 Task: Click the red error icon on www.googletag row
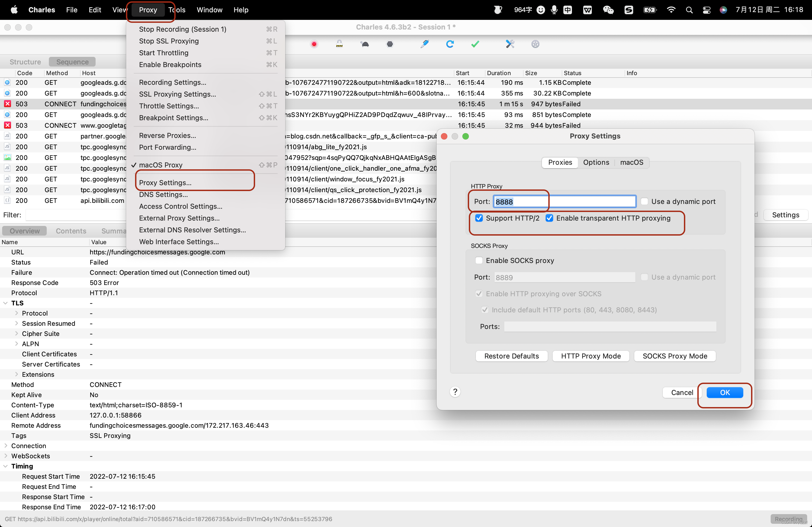[x=8, y=125]
